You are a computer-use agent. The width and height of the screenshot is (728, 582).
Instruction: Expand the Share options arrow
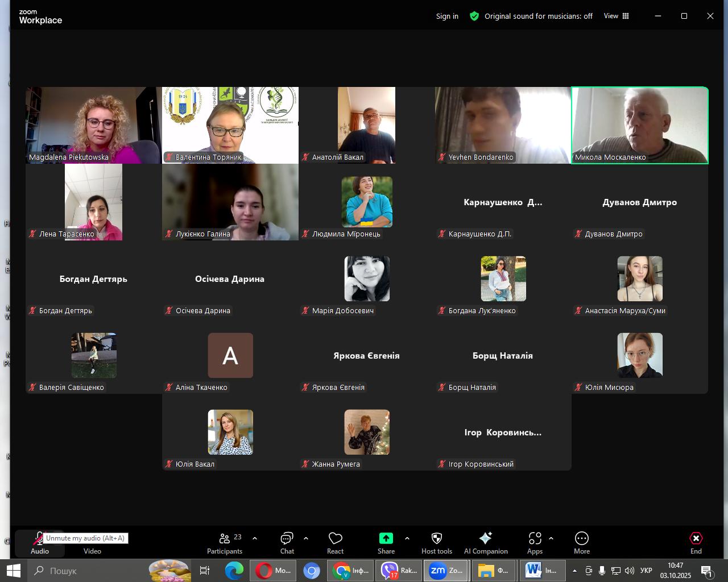[407, 538]
